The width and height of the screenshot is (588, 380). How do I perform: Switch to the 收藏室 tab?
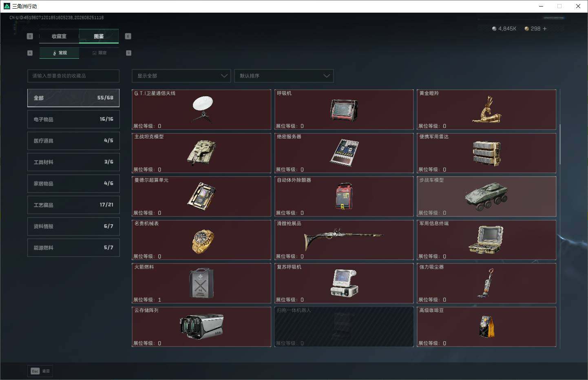click(x=59, y=36)
